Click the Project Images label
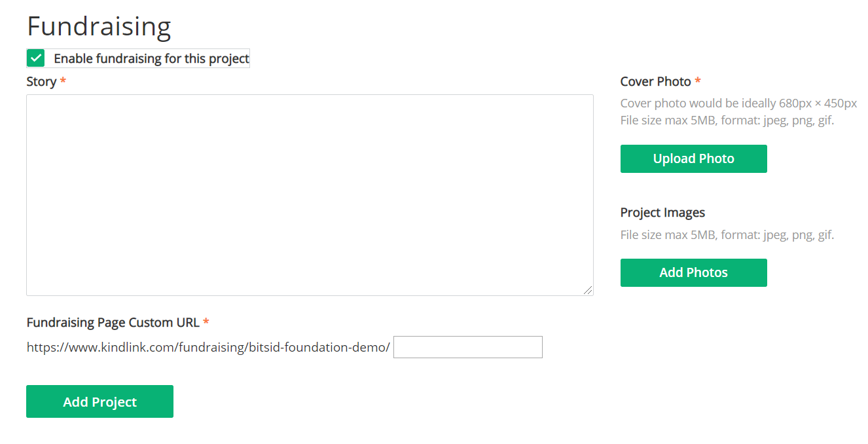The height and width of the screenshot is (444, 868). (x=662, y=213)
